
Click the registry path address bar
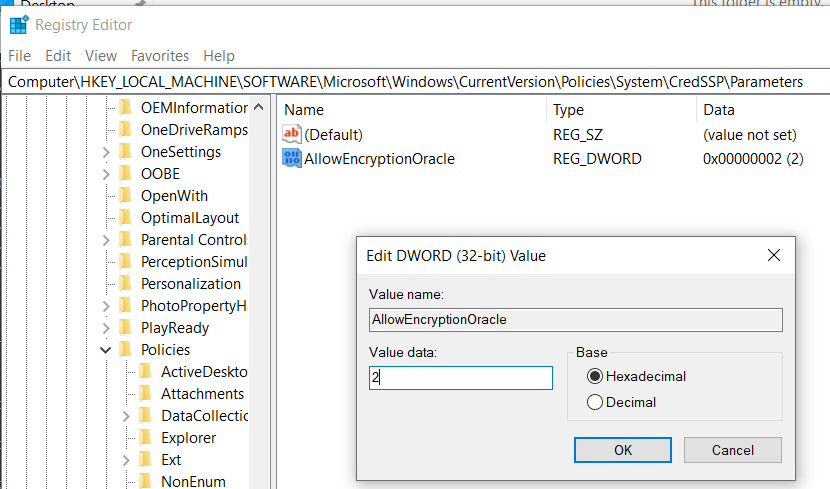point(416,82)
